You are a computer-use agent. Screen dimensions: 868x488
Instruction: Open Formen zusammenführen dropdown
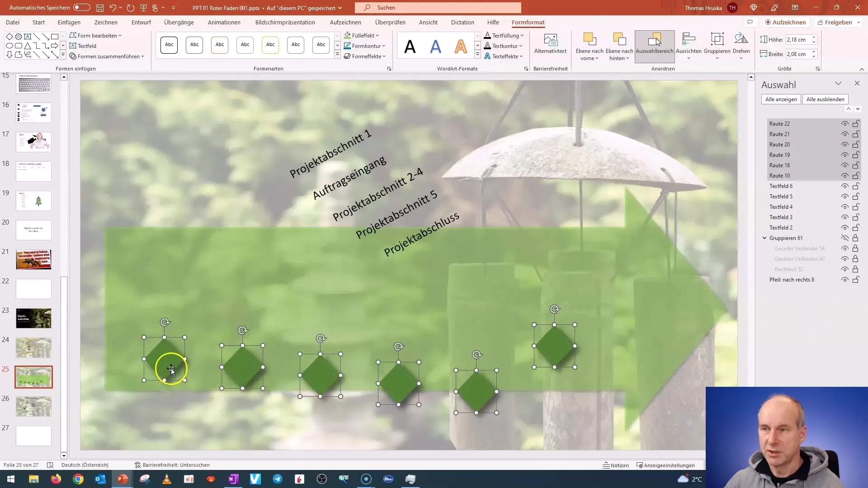click(107, 56)
